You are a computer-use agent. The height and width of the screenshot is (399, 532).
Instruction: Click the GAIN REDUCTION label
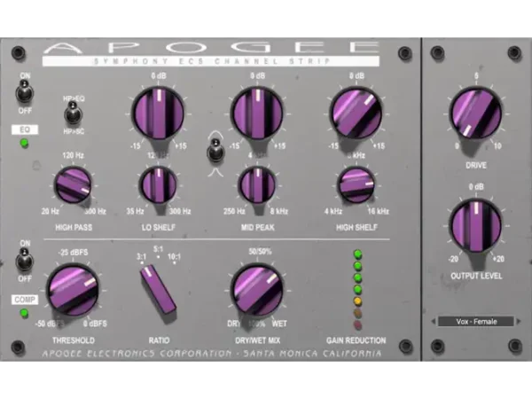point(356,340)
